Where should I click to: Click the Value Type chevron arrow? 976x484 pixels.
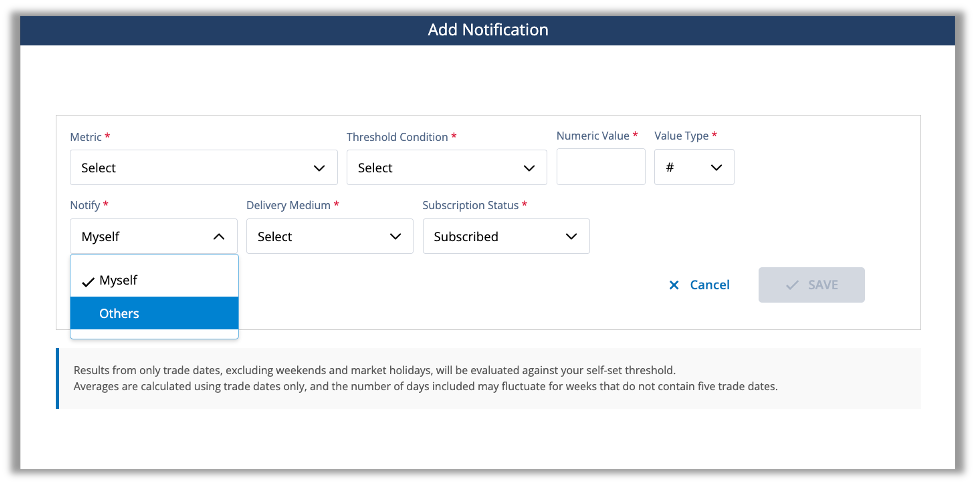[716, 168]
